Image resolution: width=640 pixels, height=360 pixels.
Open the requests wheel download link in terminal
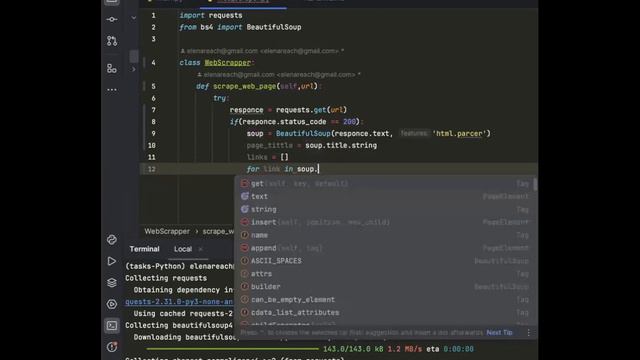[x=179, y=302]
